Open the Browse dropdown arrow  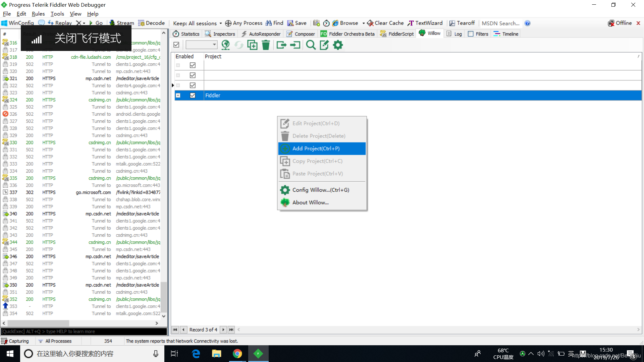363,23
